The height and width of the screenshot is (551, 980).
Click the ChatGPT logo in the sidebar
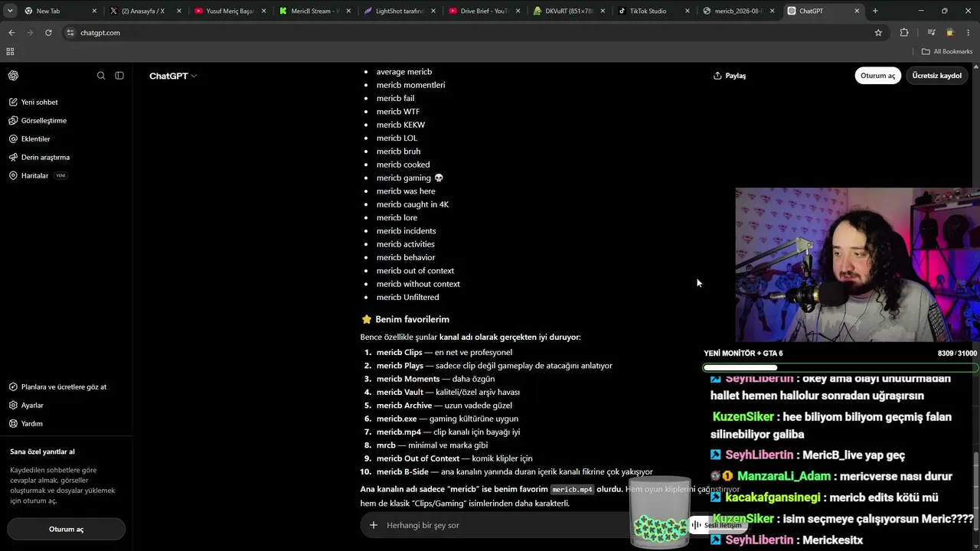[14, 76]
